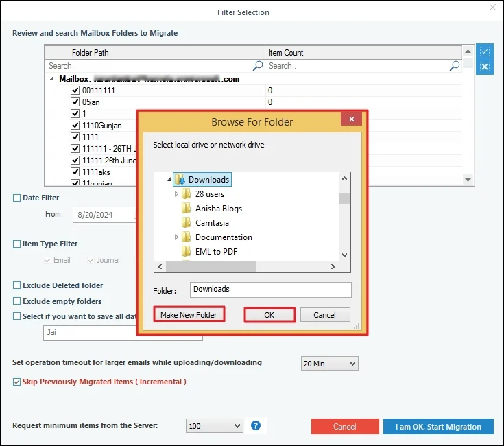Select the Downloads folder icon in tree
The height and width of the screenshot is (446, 504).
[x=180, y=179]
